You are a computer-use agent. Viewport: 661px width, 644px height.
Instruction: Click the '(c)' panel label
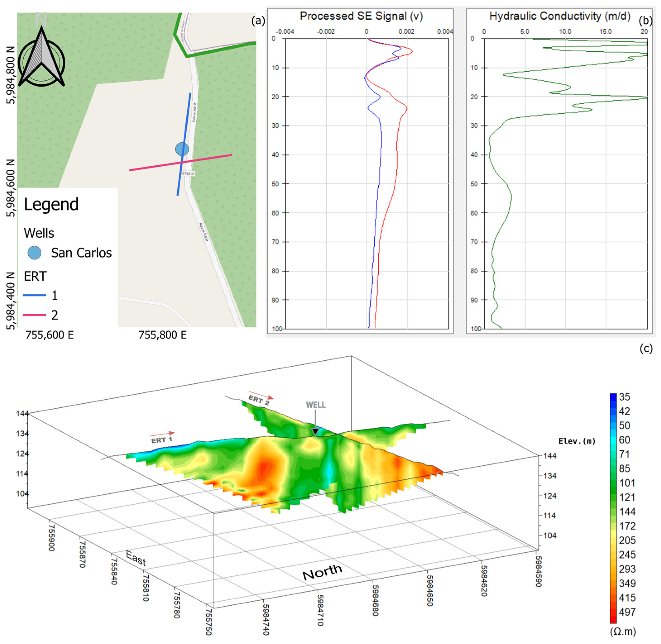[646, 348]
